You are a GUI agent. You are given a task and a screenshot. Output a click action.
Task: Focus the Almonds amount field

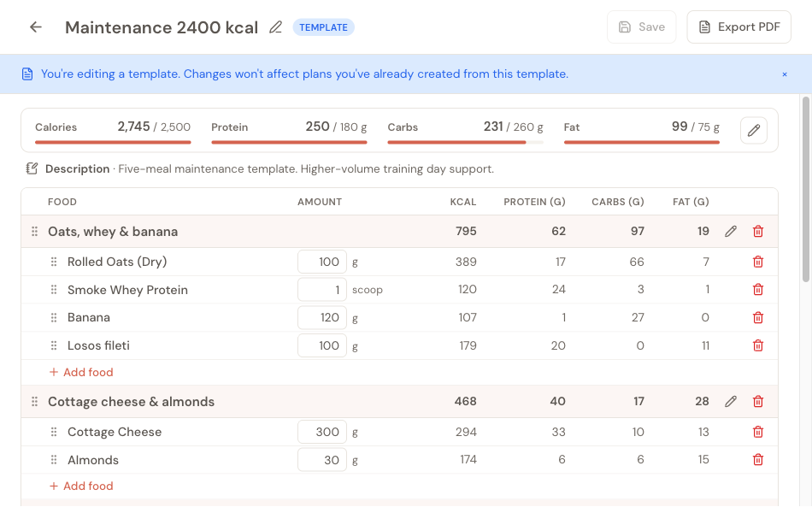tap(322, 460)
